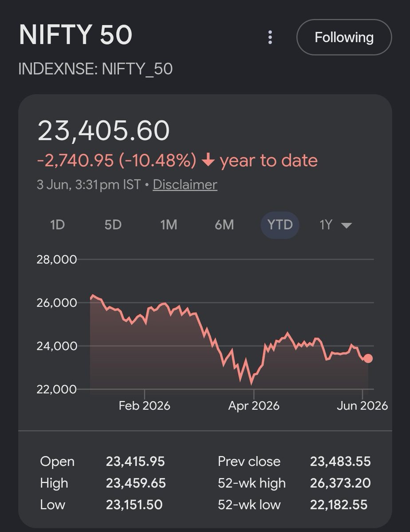Select the 5D time range tab

coord(113,225)
